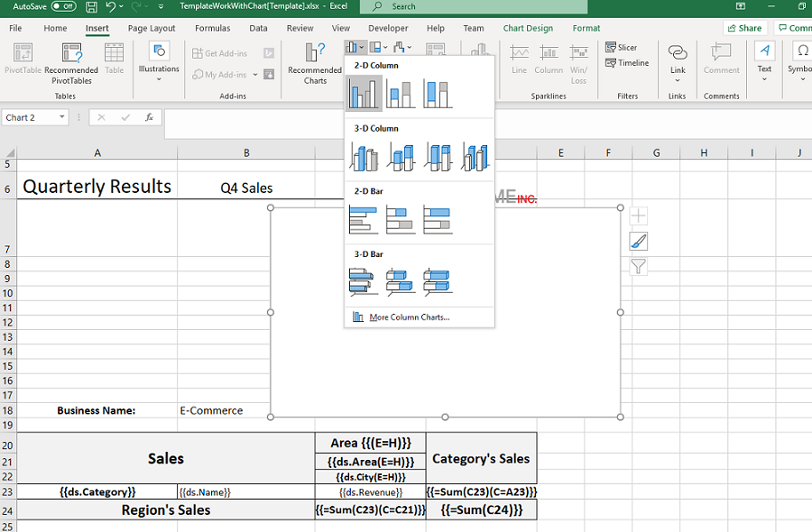The image size is (812, 532).
Task: Open Chart Styles brush button
Action: click(639, 241)
